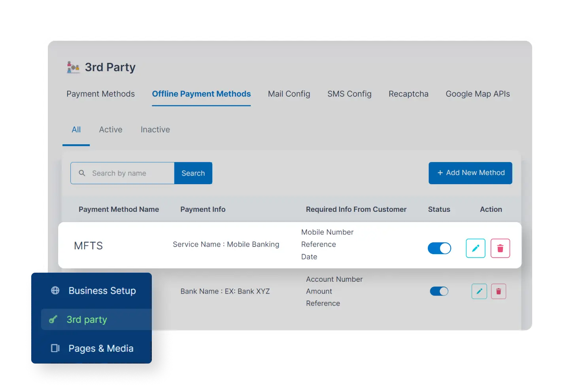The height and width of the screenshot is (392, 580).
Task: Click the Pages & Media icon in sidebar
Action: (55, 348)
